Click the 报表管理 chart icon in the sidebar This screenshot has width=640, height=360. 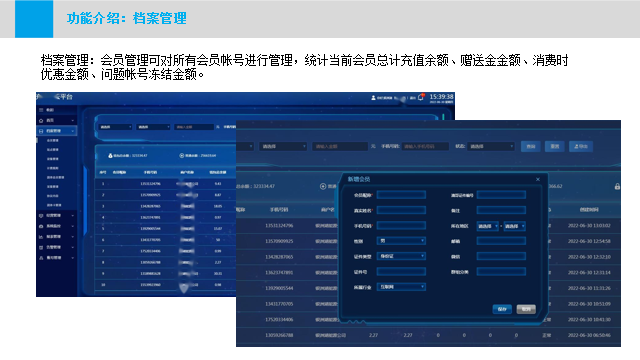(41, 237)
